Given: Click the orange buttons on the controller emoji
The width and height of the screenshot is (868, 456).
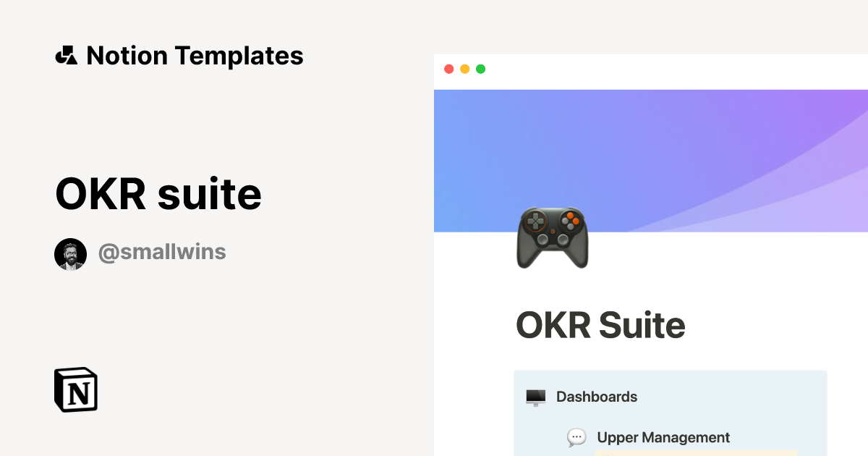Looking at the screenshot, I should pos(572,217).
